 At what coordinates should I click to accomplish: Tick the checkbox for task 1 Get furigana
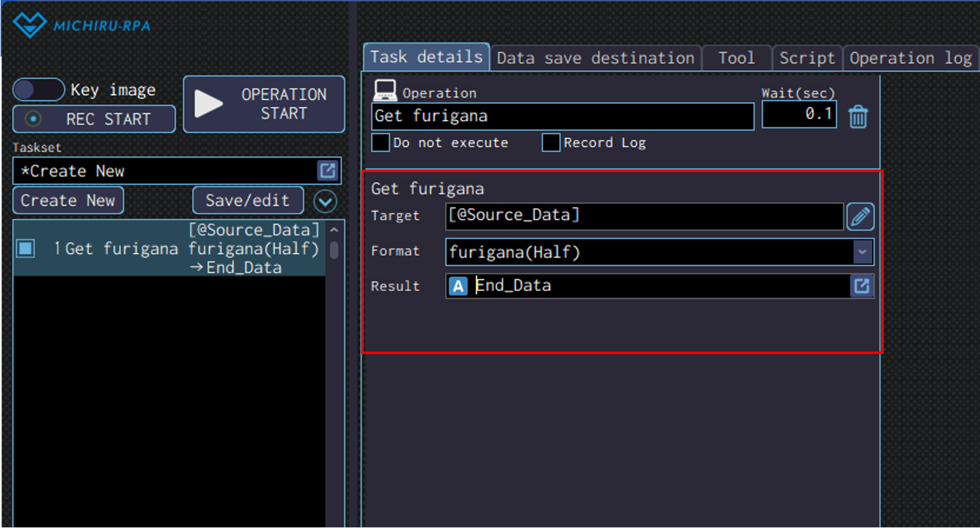pos(26,248)
